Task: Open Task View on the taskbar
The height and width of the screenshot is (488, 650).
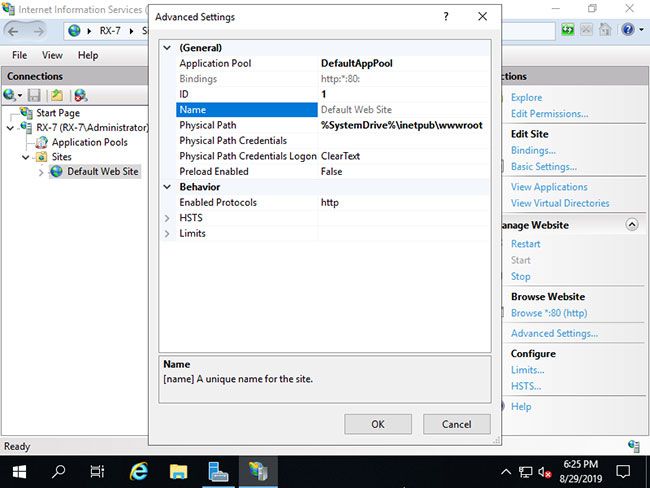Action: (x=97, y=471)
